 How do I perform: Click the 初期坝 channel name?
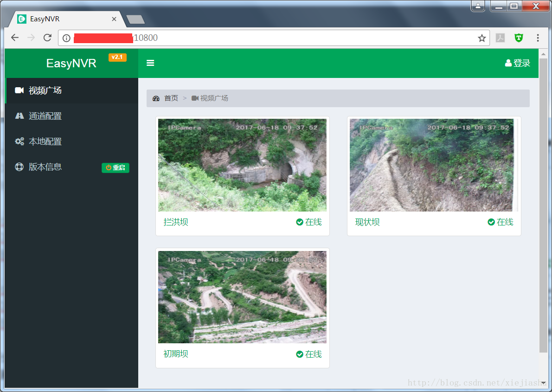[x=176, y=354]
